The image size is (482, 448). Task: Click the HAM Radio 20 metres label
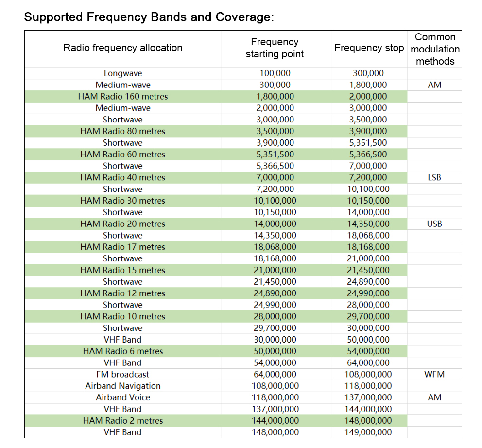tap(123, 224)
